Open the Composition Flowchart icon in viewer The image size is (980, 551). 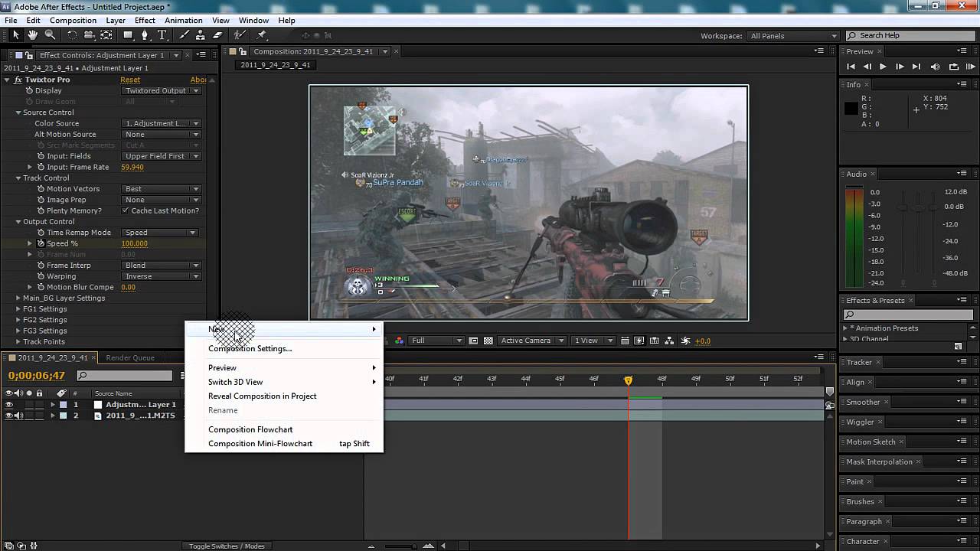click(669, 341)
